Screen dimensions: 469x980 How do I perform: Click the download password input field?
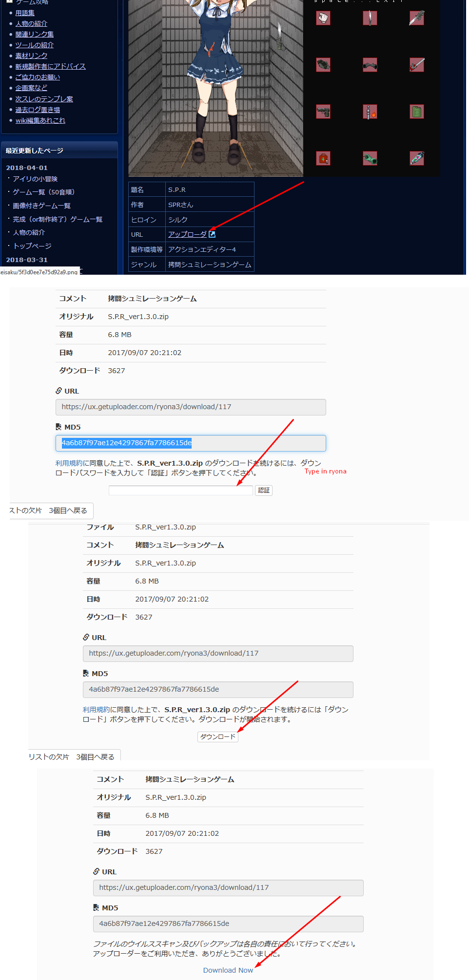(x=180, y=490)
